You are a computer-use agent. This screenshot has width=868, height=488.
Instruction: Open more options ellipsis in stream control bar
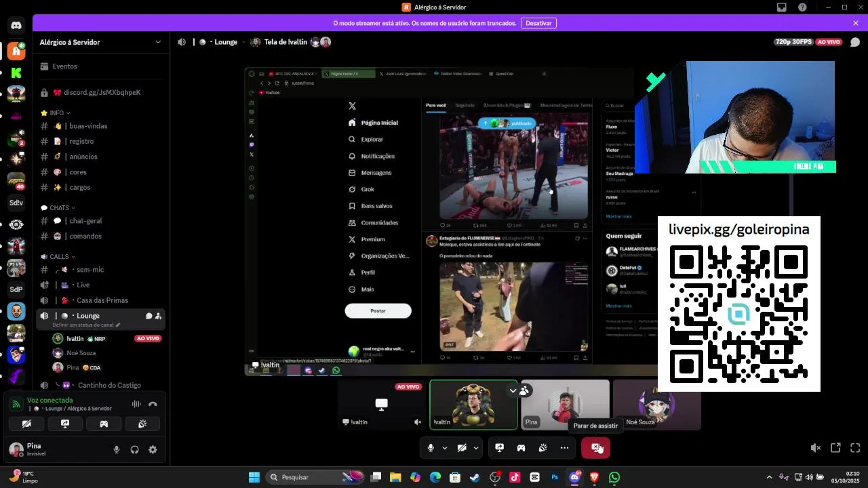coord(564,448)
